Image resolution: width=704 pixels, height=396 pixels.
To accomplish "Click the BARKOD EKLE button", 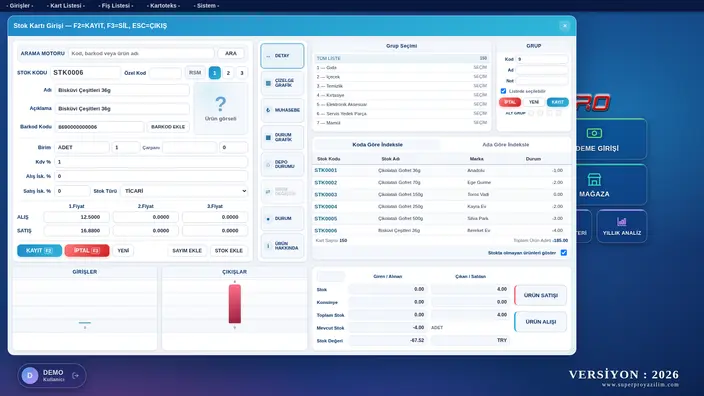I will tap(168, 127).
